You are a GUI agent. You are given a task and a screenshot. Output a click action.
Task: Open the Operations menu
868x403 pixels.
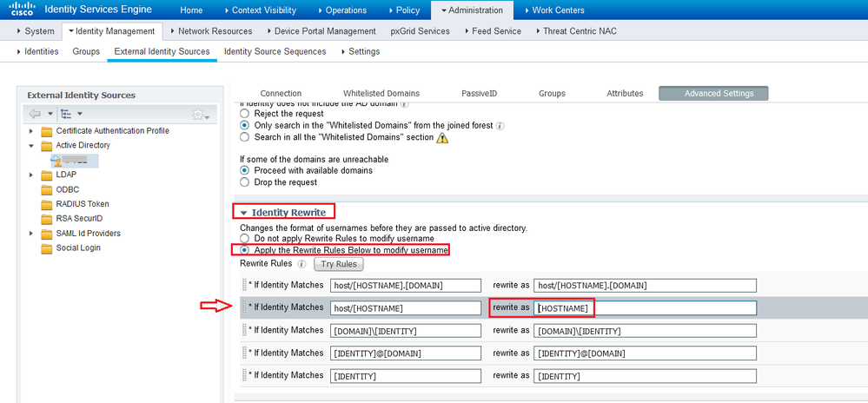[x=342, y=10]
